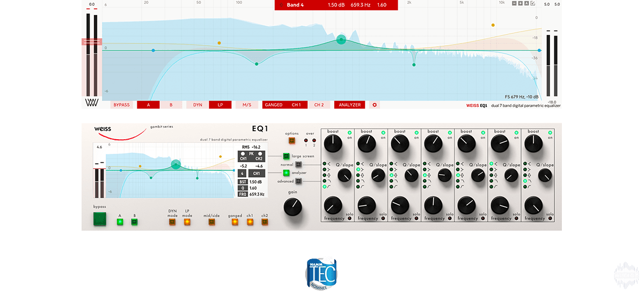Viewport: 644px width, 294px height.
Task: Click the NAMM TEC nominee badge
Action: pos(321,274)
